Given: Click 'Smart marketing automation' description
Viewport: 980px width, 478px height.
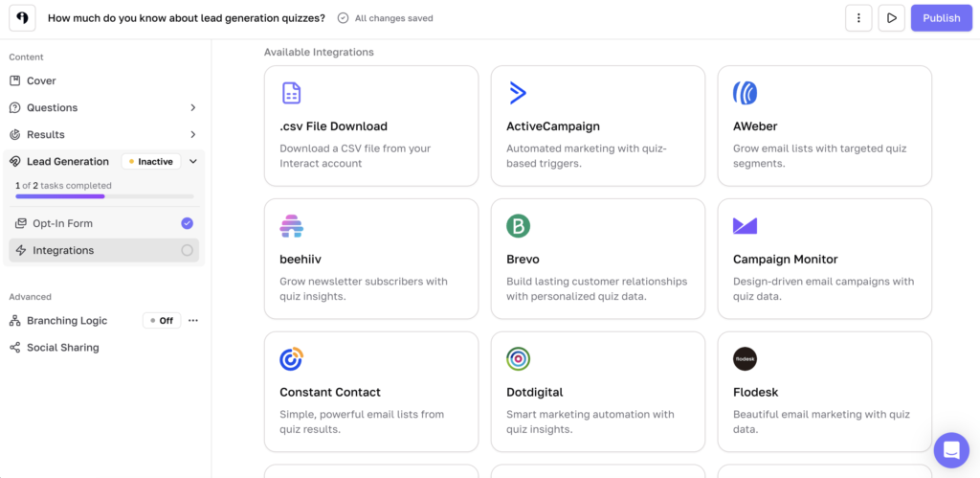Looking at the screenshot, I should (x=590, y=421).
